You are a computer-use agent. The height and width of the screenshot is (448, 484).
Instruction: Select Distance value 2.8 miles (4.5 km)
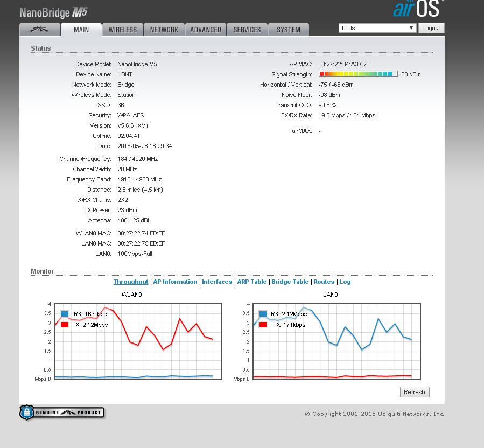click(140, 189)
